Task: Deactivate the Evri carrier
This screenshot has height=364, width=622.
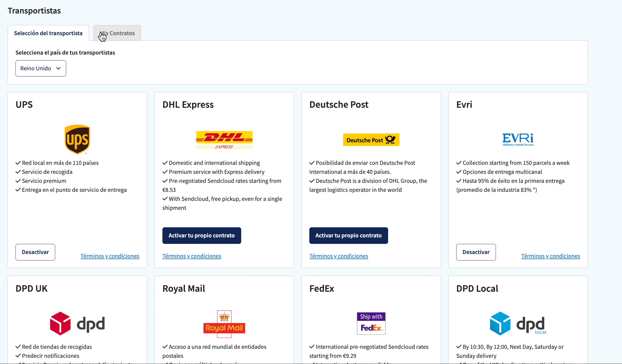Action: [x=476, y=252]
